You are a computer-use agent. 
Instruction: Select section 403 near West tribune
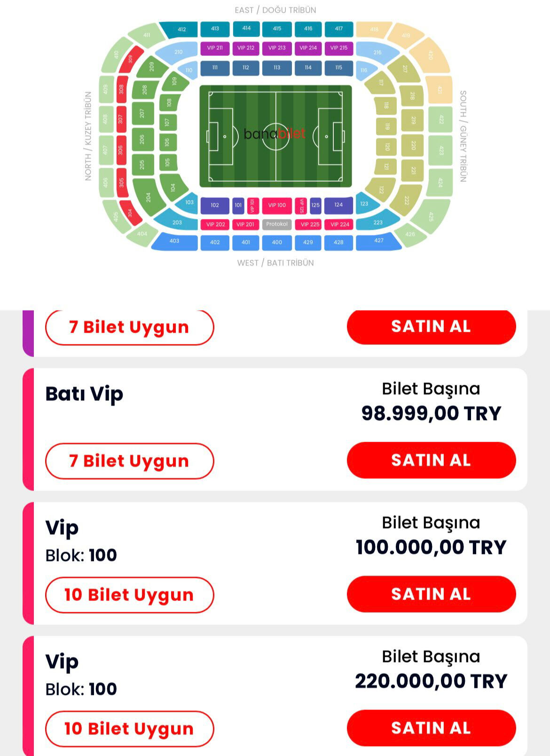point(174,241)
